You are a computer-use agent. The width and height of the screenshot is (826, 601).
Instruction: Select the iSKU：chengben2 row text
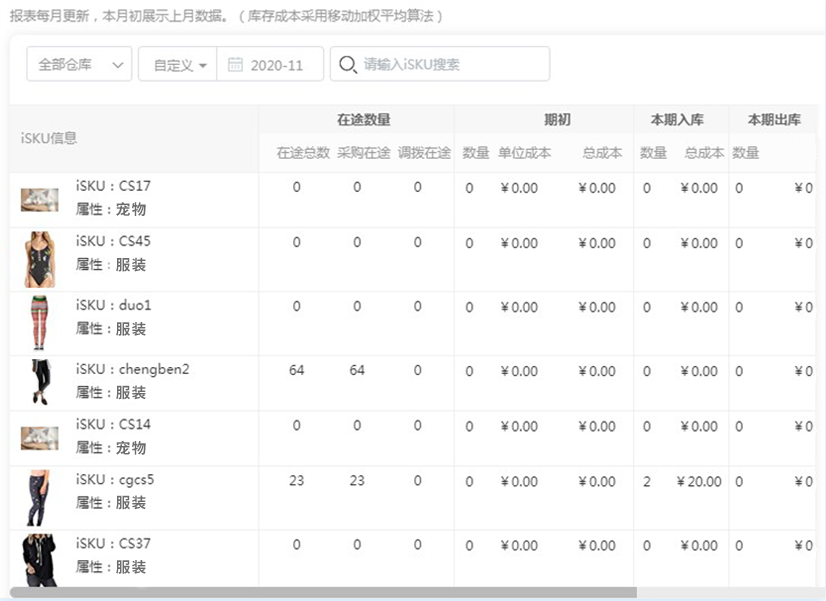132,369
